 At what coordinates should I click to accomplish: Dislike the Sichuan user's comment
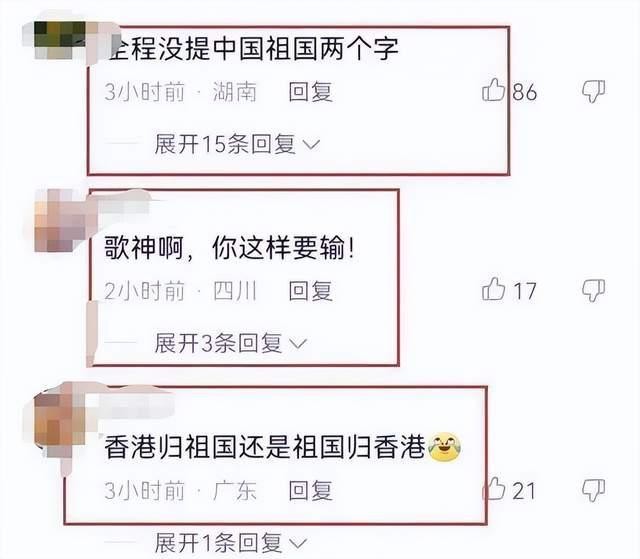point(593,291)
